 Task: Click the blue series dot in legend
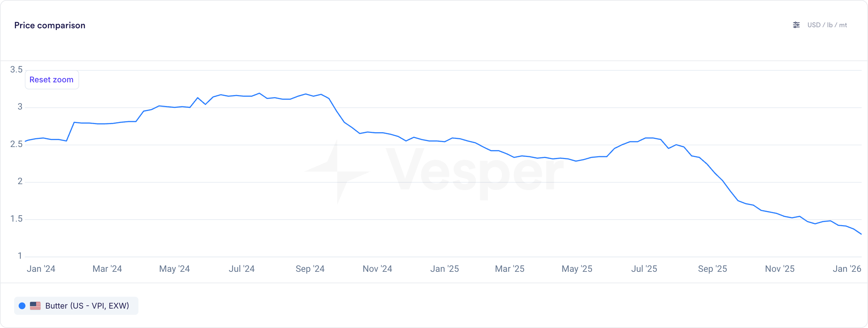22,306
